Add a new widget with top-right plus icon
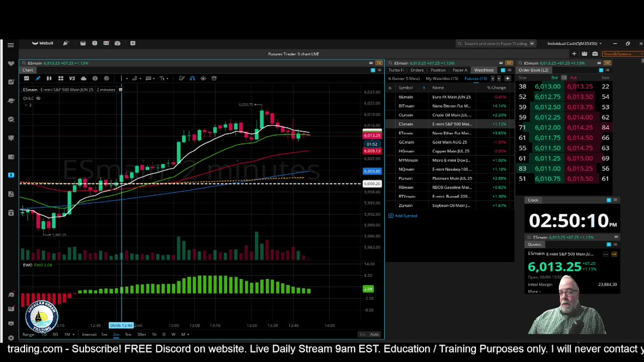644x362 pixels. click(574, 54)
